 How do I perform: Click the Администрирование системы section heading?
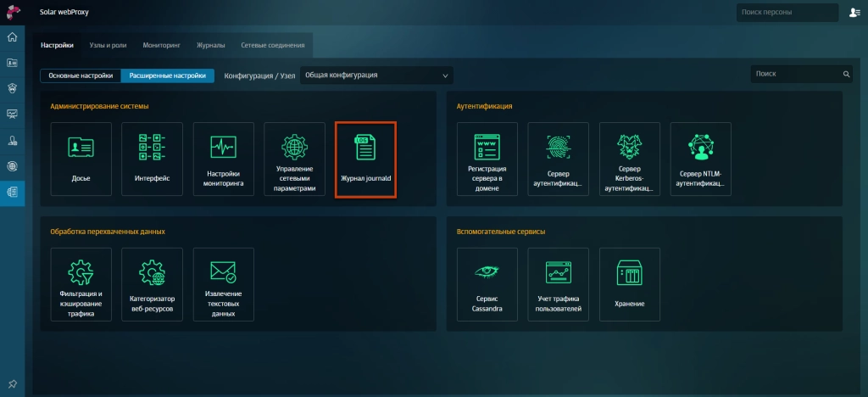coord(100,106)
